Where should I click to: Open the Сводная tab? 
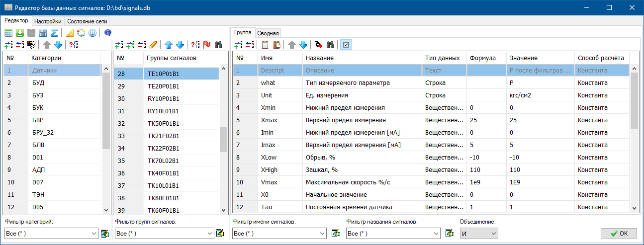[268, 33]
